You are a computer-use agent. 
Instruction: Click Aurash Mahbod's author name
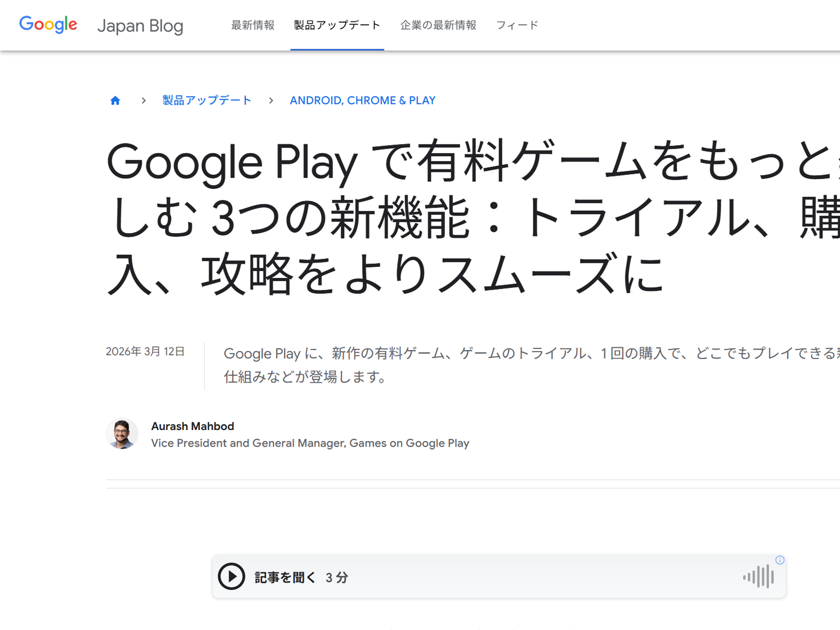pos(192,426)
